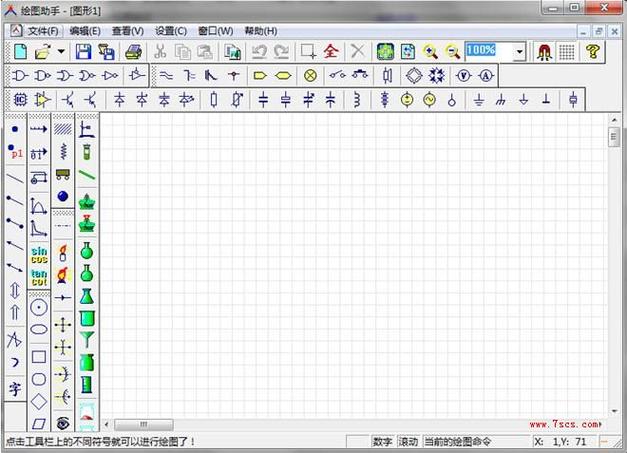Screen dimensions: 627x453
Task: Select the AND gate symbol
Action: point(20,75)
